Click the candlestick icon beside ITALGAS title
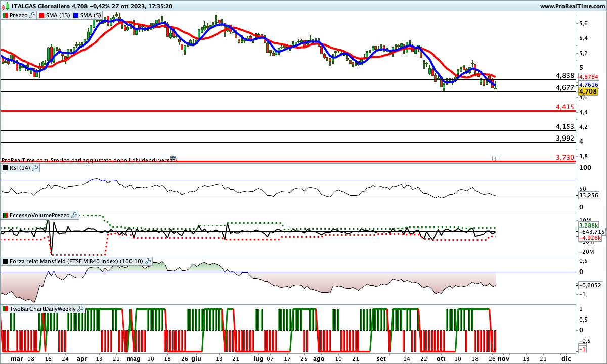 [5, 6]
